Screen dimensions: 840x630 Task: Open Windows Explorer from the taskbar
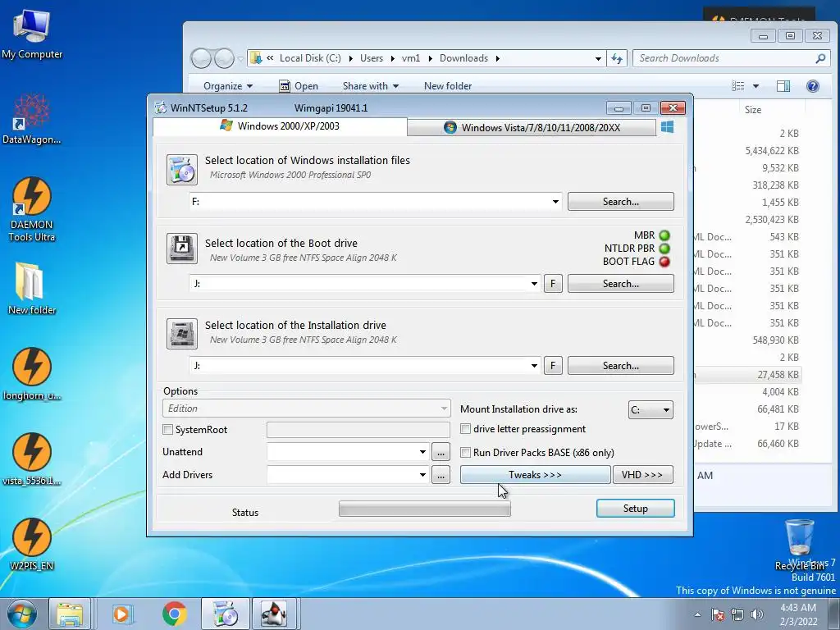click(x=71, y=614)
